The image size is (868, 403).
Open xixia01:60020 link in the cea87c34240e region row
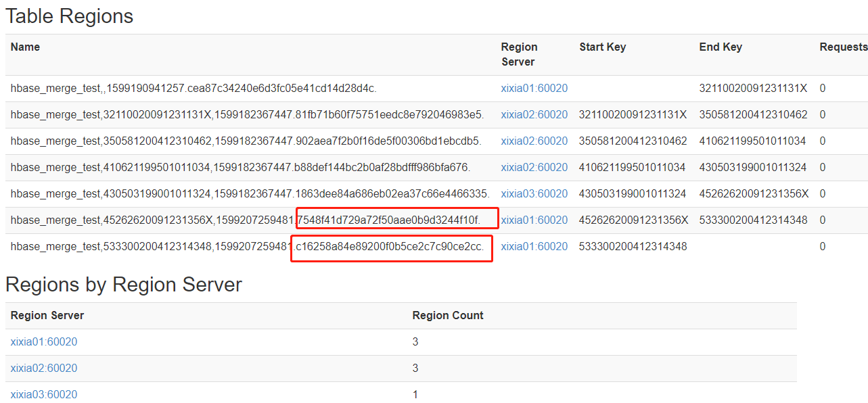(x=534, y=89)
